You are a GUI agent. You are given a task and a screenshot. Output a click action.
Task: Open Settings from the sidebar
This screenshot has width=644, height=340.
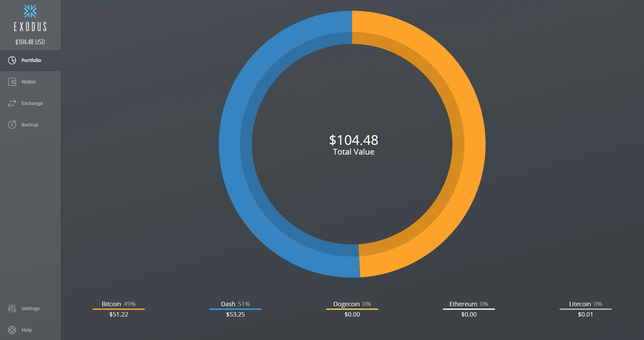pyautogui.click(x=30, y=308)
